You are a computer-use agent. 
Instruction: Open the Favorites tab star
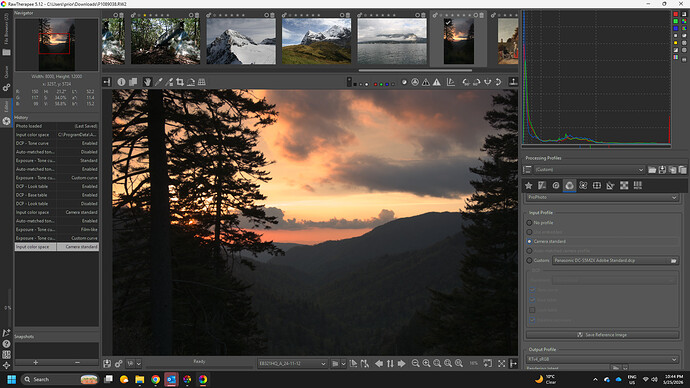click(x=529, y=186)
